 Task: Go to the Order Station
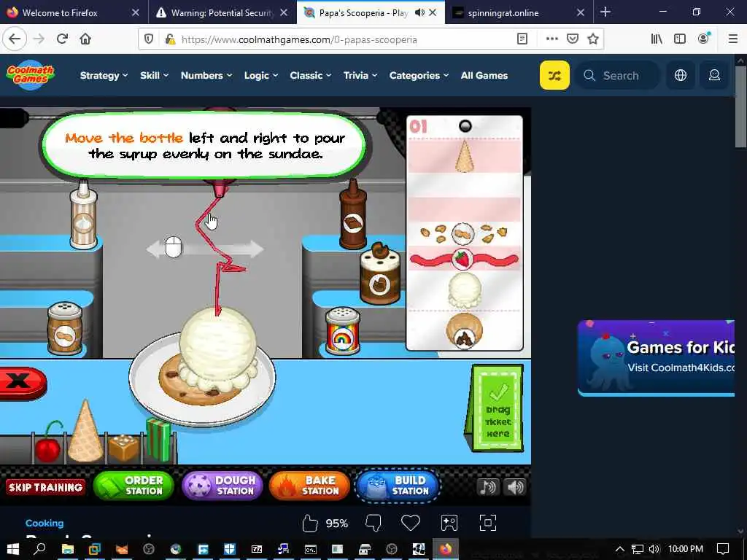tap(133, 486)
